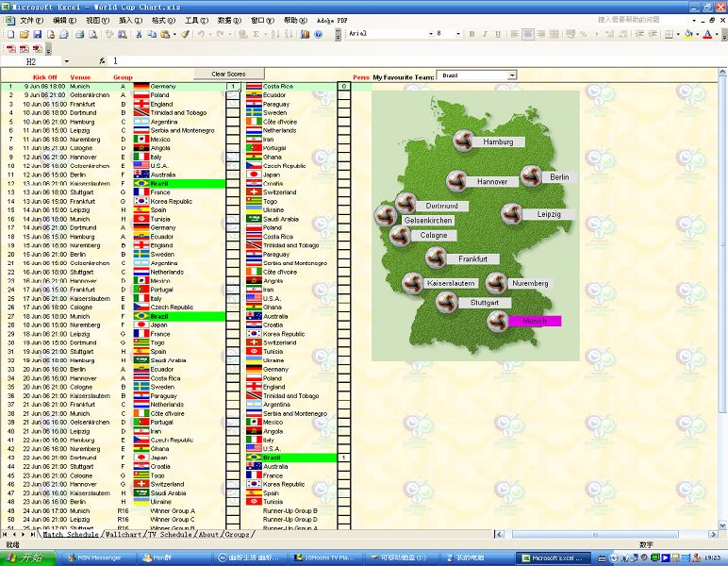The height and width of the screenshot is (566, 728).
Task: Click the Print Preview icon
Action: pyautogui.click(x=92, y=34)
